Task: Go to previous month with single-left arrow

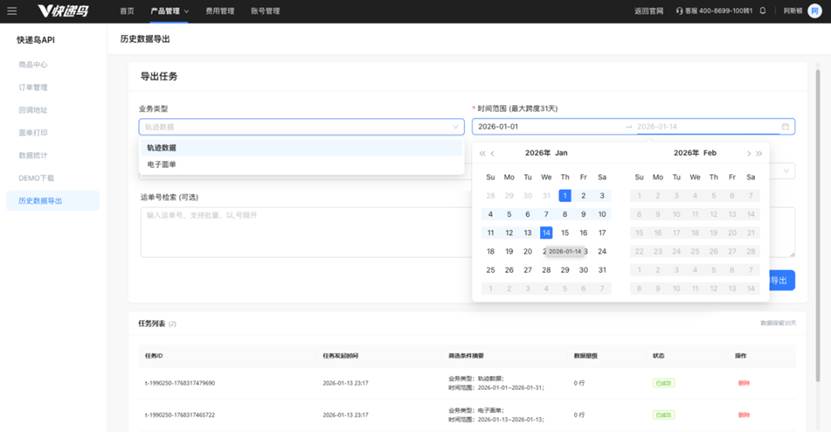Action: click(493, 153)
